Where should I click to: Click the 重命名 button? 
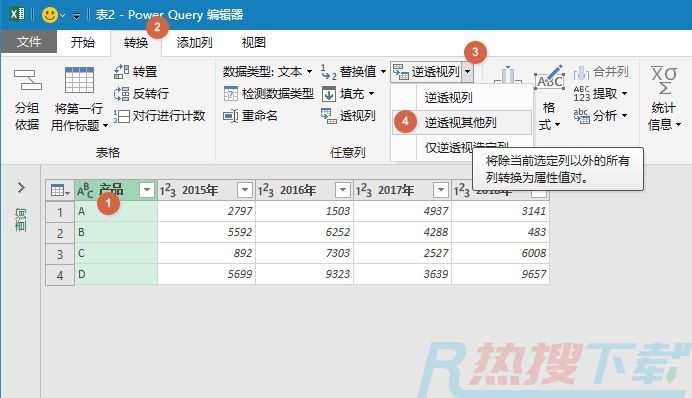[x=250, y=116]
